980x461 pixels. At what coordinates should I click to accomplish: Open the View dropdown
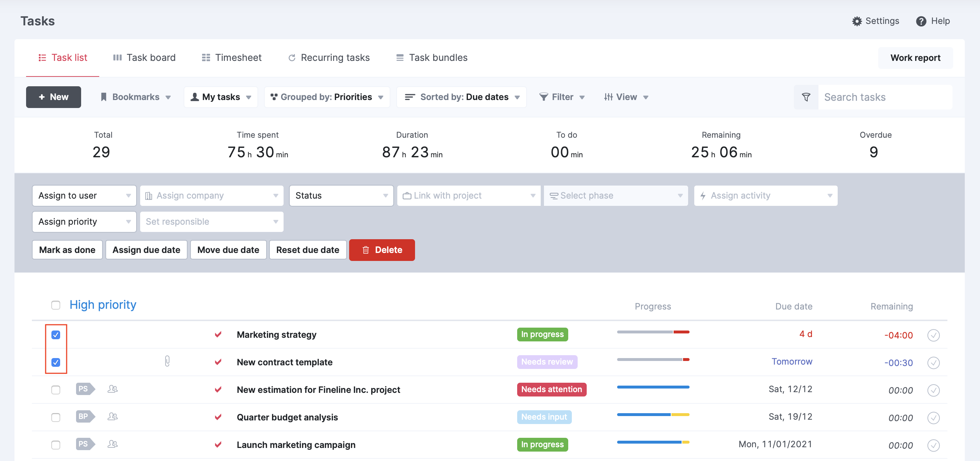[626, 97]
